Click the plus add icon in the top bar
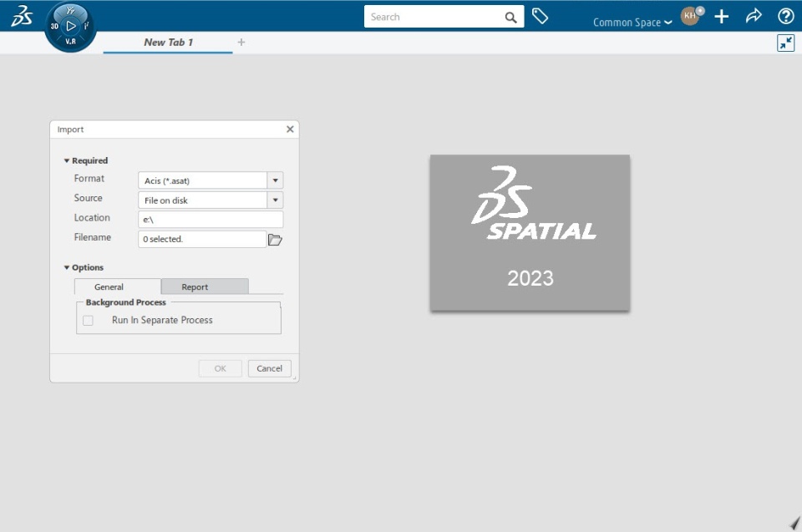 tap(721, 17)
